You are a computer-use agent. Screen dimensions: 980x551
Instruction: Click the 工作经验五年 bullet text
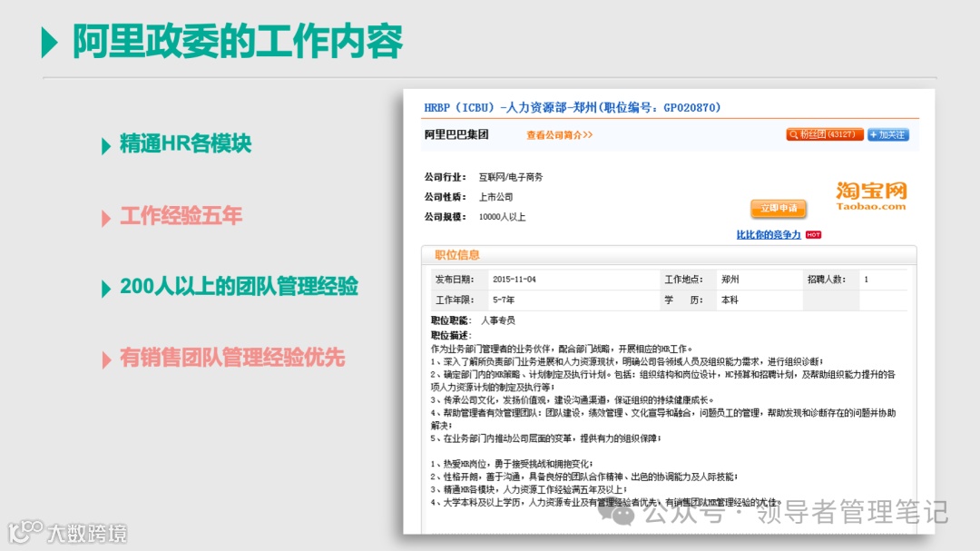[181, 216]
